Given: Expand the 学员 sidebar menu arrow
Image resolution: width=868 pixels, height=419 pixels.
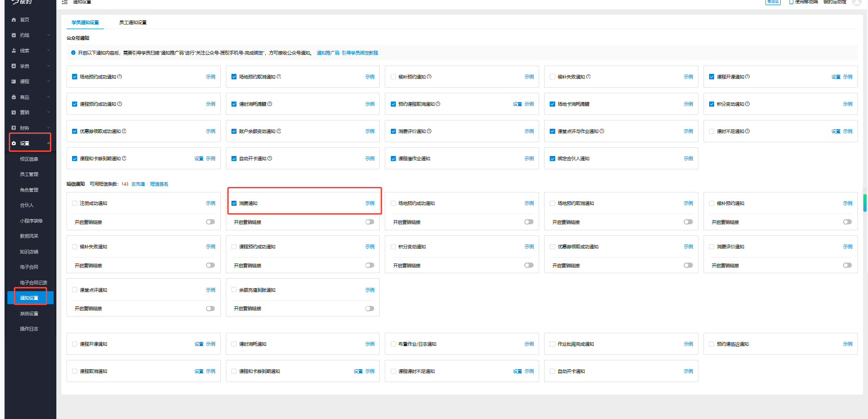Looking at the screenshot, I should (48, 66).
